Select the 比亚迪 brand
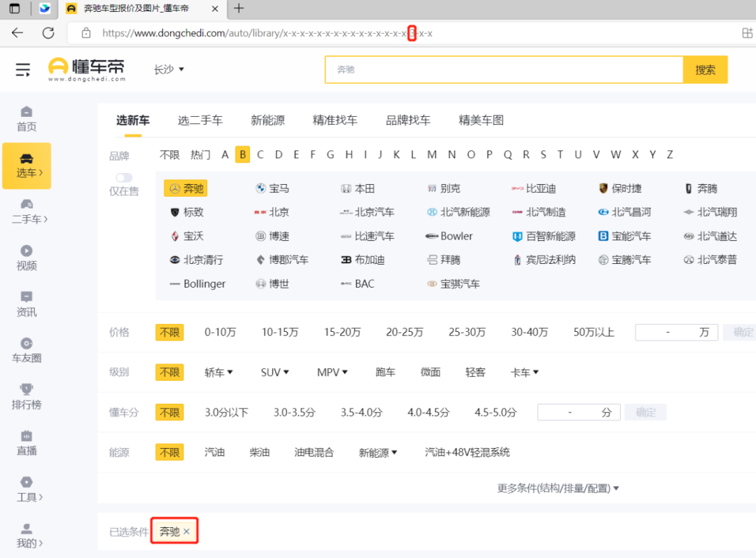The height and width of the screenshot is (558, 756). [533, 188]
